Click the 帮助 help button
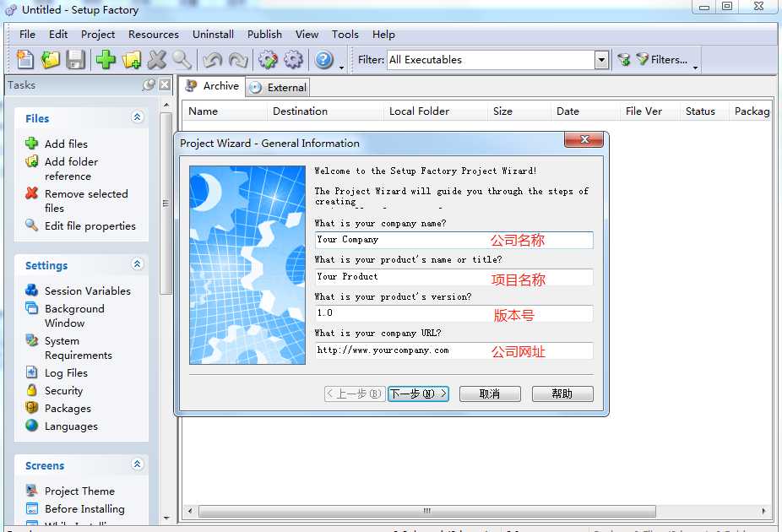Image resolution: width=782 pixels, height=532 pixels. 562,394
